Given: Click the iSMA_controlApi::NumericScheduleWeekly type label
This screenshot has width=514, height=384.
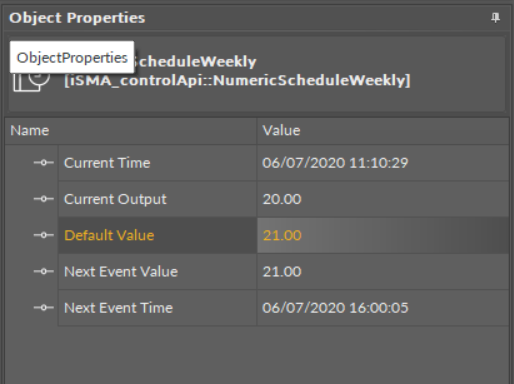Looking at the screenshot, I should 237,80.
